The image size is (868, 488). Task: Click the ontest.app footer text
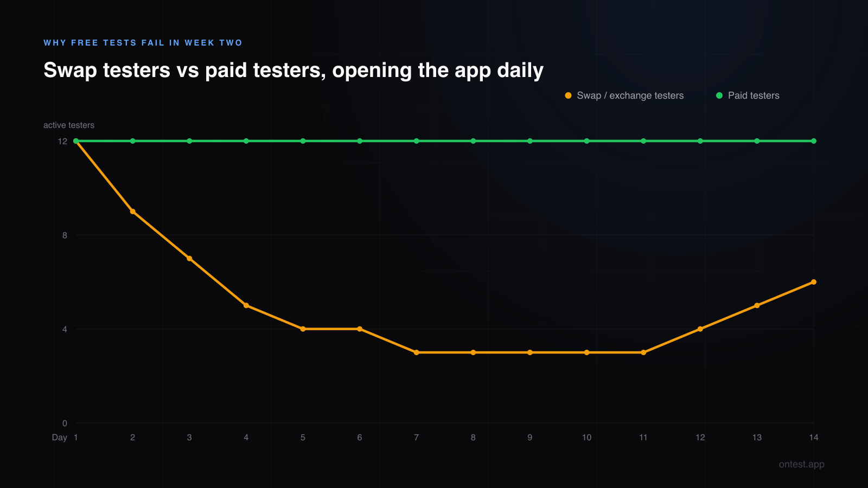coord(802,464)
